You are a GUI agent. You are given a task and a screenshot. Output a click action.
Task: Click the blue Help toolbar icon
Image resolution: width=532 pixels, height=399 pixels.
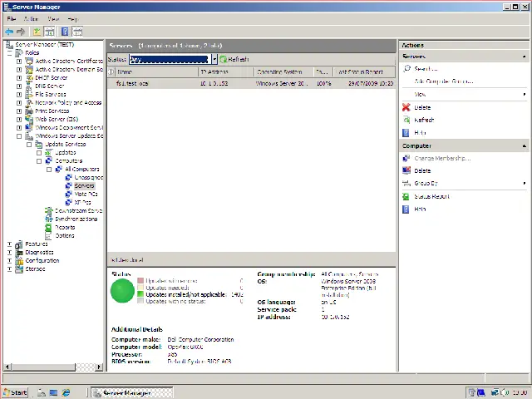coord(65,32)
